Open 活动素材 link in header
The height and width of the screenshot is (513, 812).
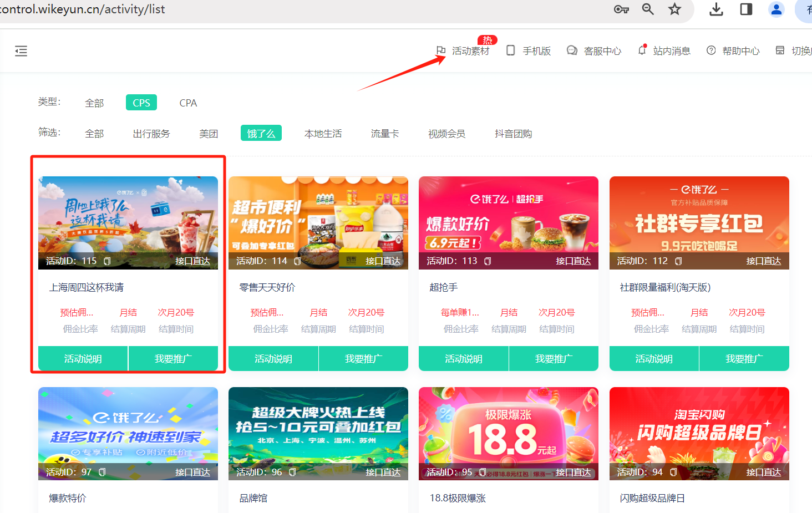[x=470, y=51]
